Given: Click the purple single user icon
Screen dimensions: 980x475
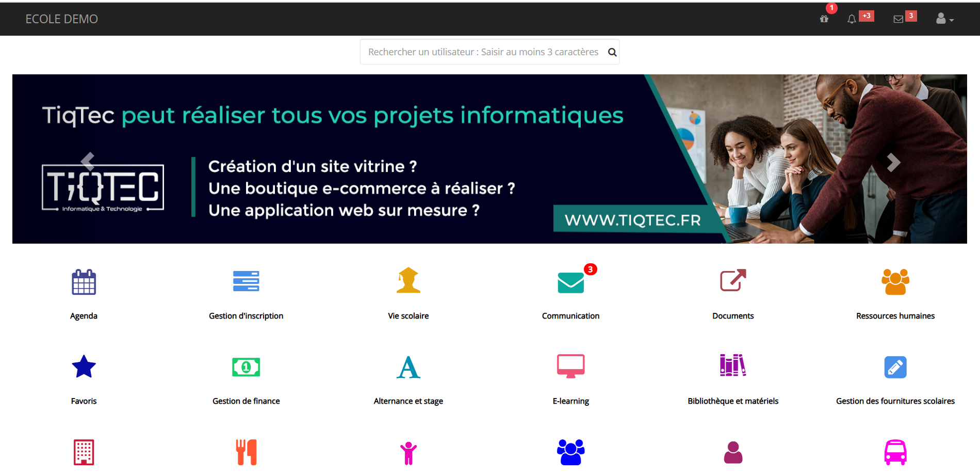Looking at the screenshot, I should (x=733, y=452).
